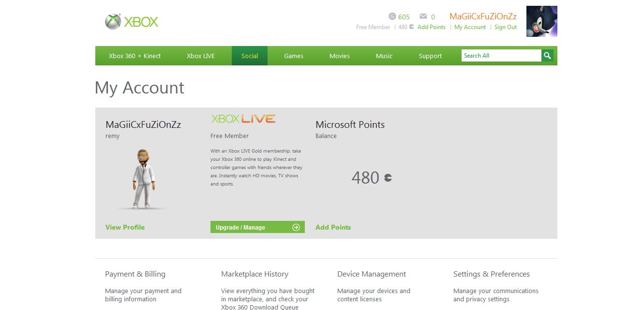Click the magnifier search button
The width and height of the screenshot is (644, 310).
click(547, 56)
